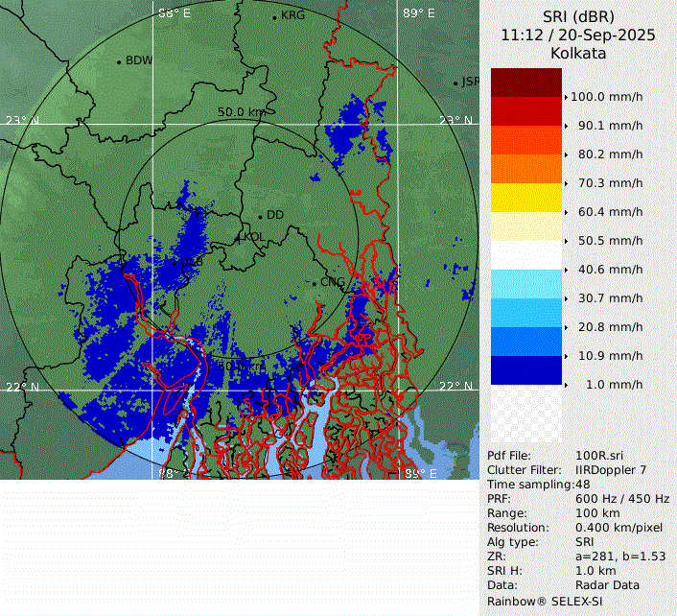
Task: Click the 23° N latitude label on left
Action: [x=22, y=120]
